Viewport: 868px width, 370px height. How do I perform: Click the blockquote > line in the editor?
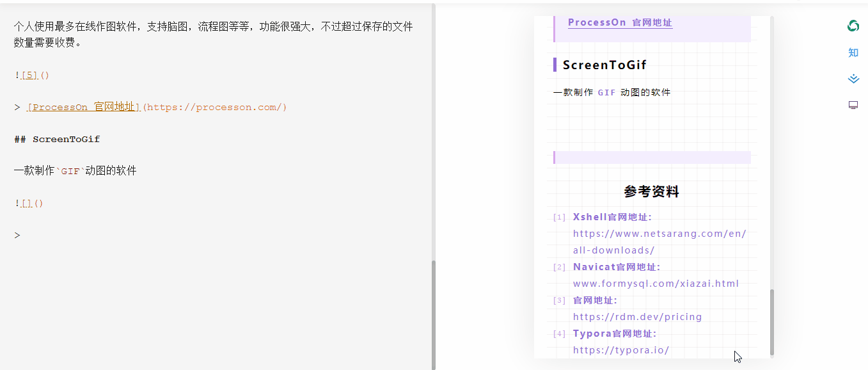pos(17,234)
